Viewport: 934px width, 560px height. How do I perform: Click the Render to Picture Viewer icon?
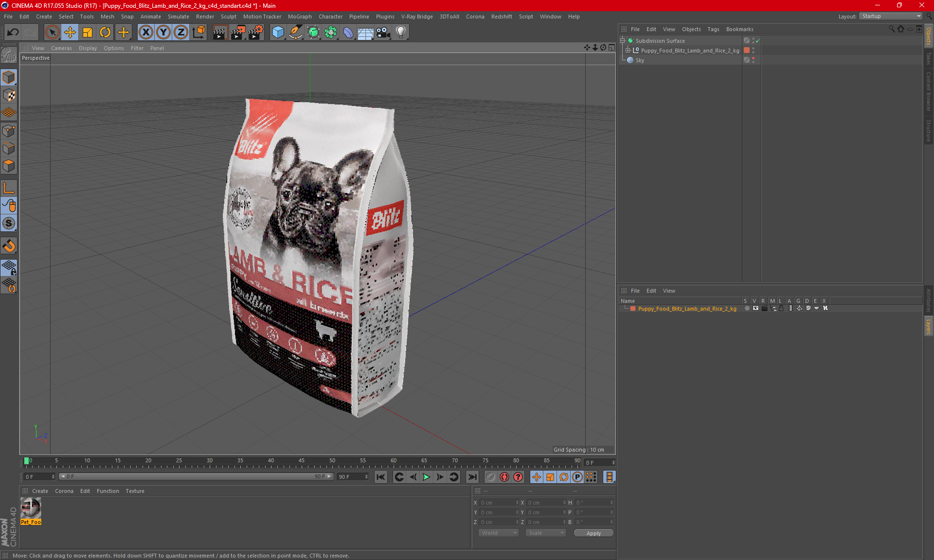click(x=238, y=33)
